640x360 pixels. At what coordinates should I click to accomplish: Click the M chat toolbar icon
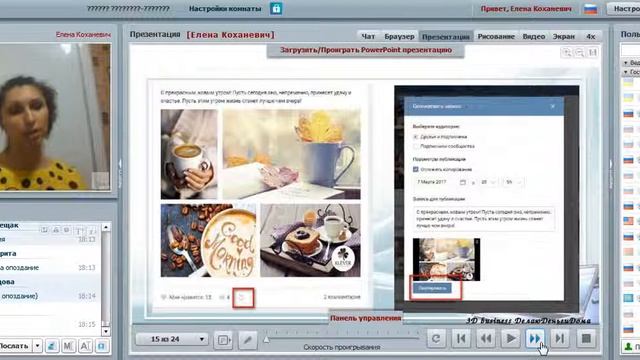point(69,346)
